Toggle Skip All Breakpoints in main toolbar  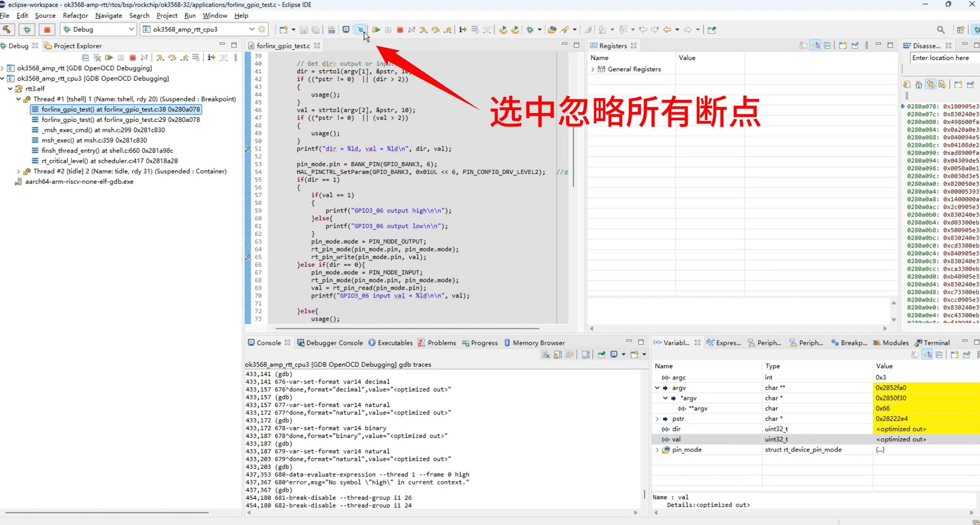coord(361,30)
